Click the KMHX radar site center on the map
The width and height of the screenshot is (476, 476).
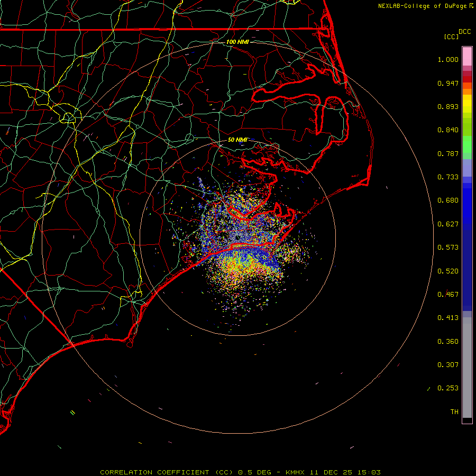click(237, 237)
